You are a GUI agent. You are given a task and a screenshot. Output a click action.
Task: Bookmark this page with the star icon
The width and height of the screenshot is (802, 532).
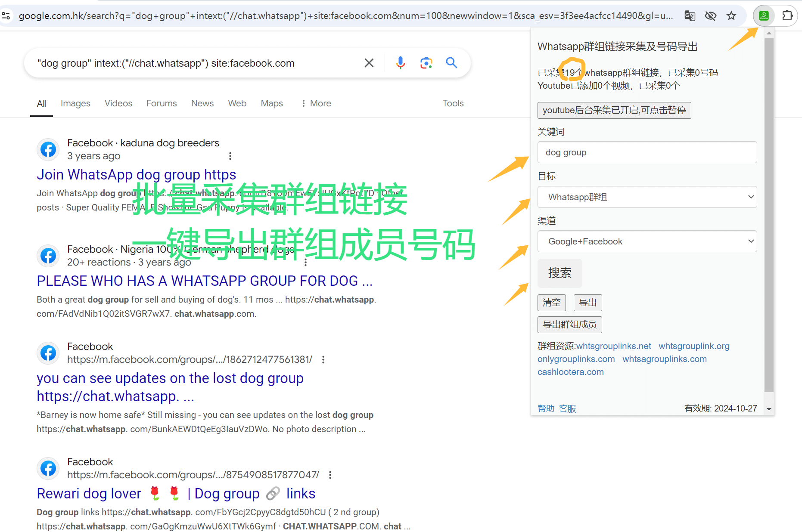tap(731, 16)
